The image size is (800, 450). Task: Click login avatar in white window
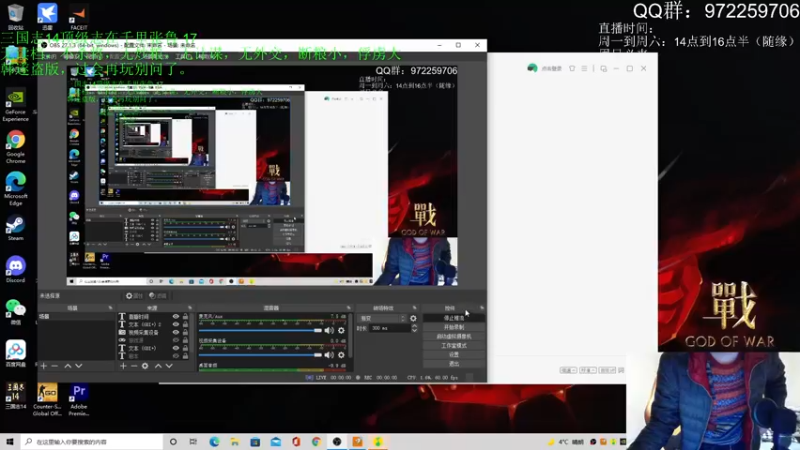(x=532, y=68)
